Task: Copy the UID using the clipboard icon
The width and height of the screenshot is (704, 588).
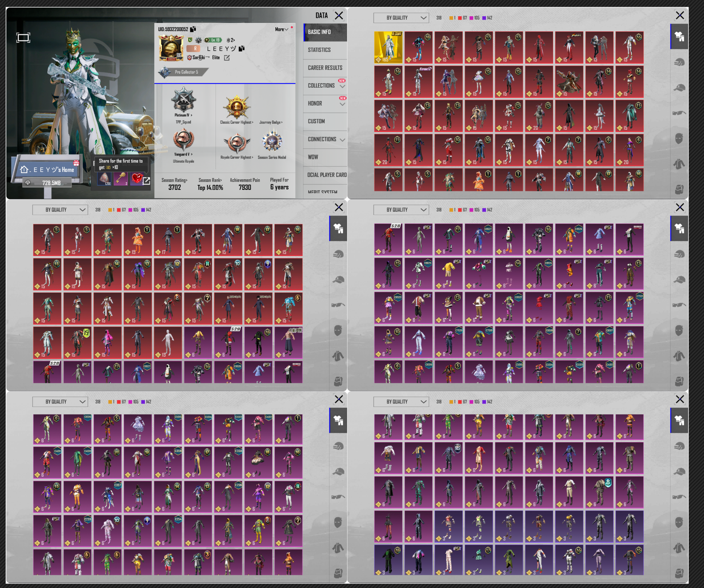Action: pyautogui.click(x=193, y=29)
